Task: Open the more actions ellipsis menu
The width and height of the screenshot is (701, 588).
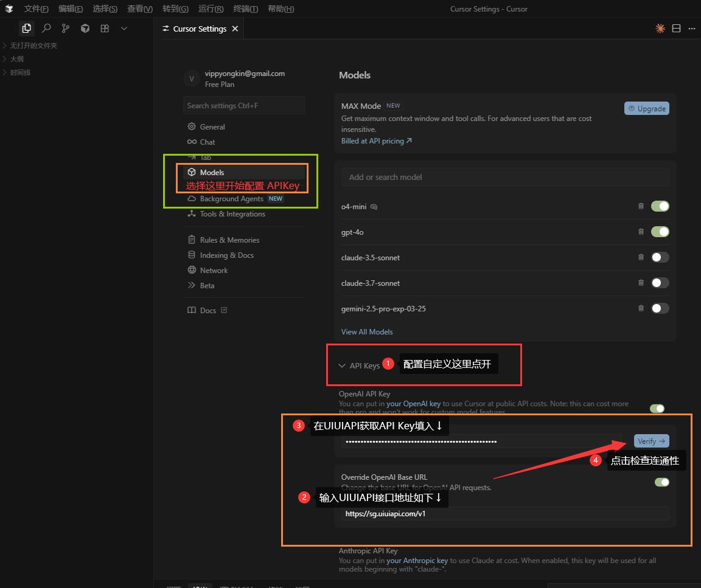Action: click(x=692, y=29)
